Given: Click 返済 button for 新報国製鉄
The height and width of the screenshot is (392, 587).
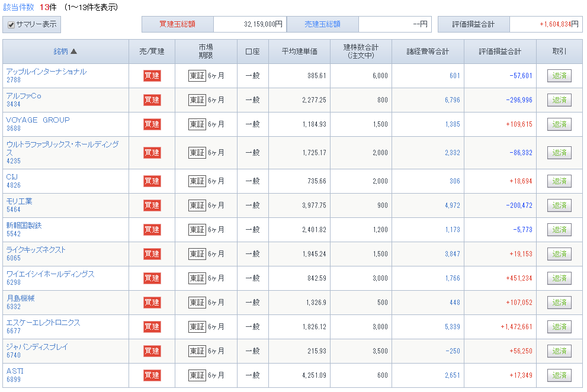Looking at the screenshot, I should click(559, 230).
